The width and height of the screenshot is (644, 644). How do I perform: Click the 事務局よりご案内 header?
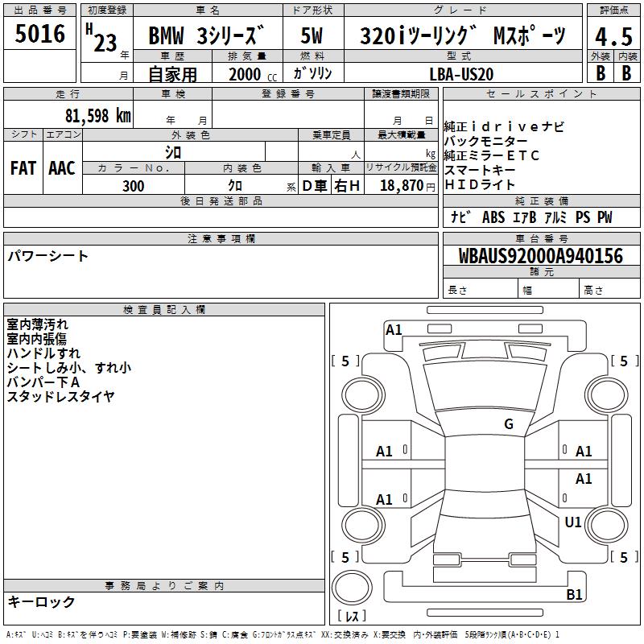click(x=164, y=586)
